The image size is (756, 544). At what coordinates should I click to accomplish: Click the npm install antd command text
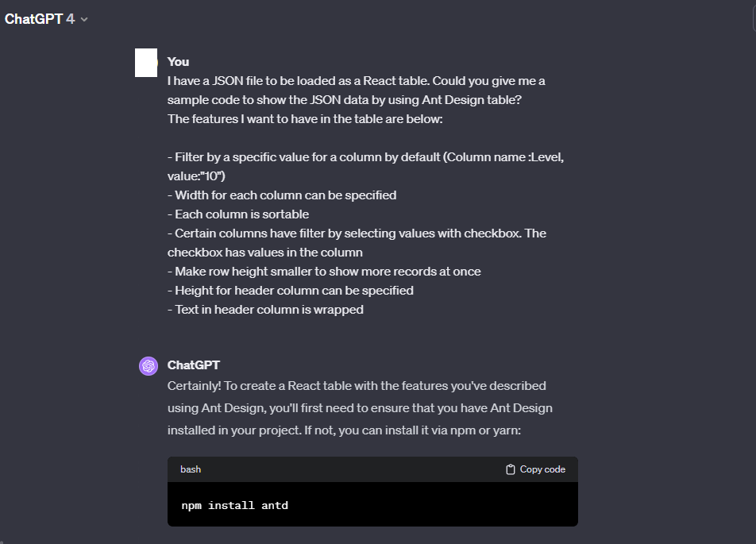coord(235,505)
